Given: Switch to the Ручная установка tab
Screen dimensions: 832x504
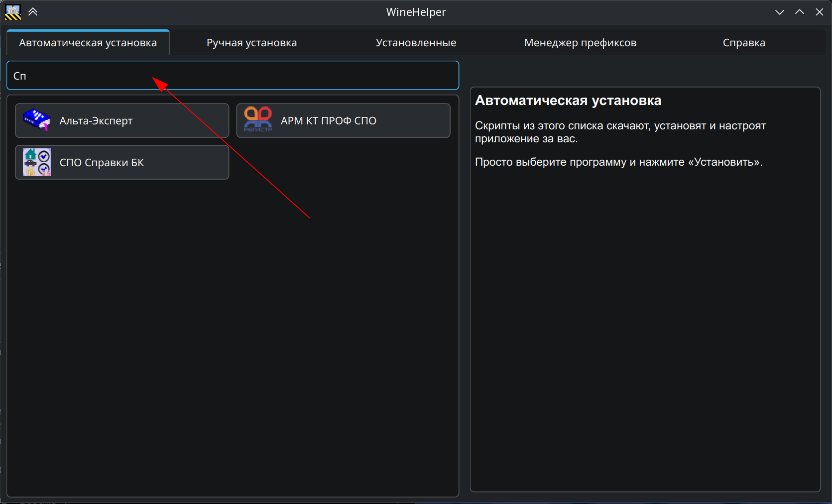Looking at the screenshot, I should coord(251,43).
